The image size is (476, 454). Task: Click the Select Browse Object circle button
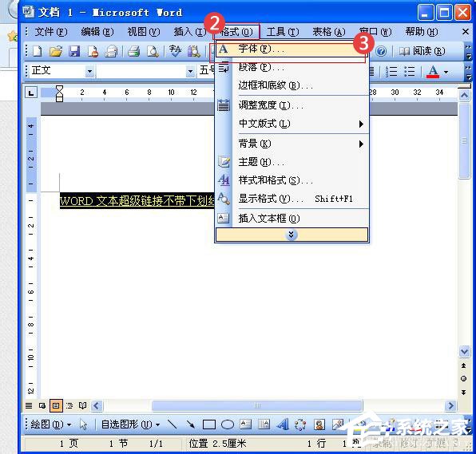pos(463,379)
